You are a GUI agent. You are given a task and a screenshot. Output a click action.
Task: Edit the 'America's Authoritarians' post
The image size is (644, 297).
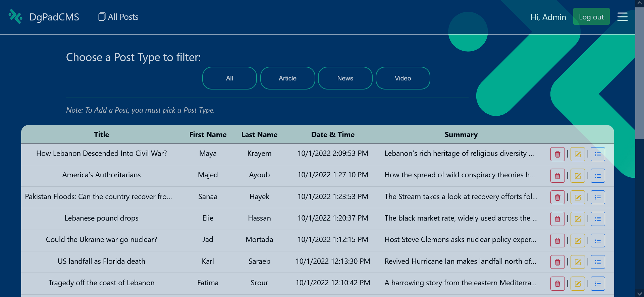[x=578, y=176]
